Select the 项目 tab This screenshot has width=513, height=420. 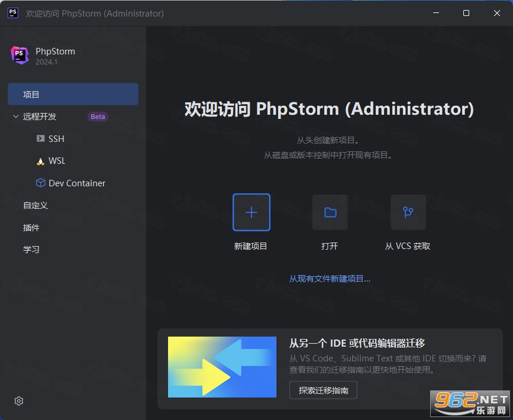(x=73, y=94)
